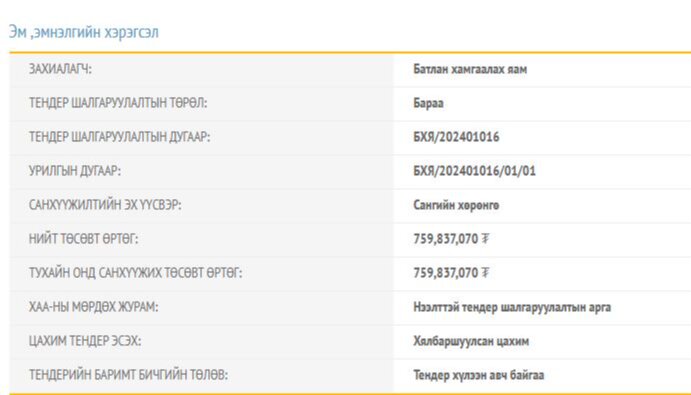The width and height of the screenshot is (691, 395).
Task: Click the Сангийн хөрөнгө value
Action: (x=456, y=205)
